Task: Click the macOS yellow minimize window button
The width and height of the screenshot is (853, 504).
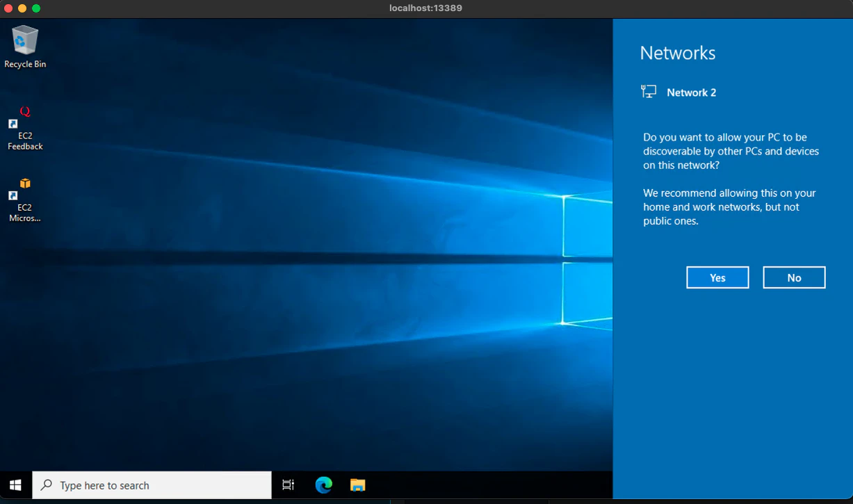Action: 22,8
